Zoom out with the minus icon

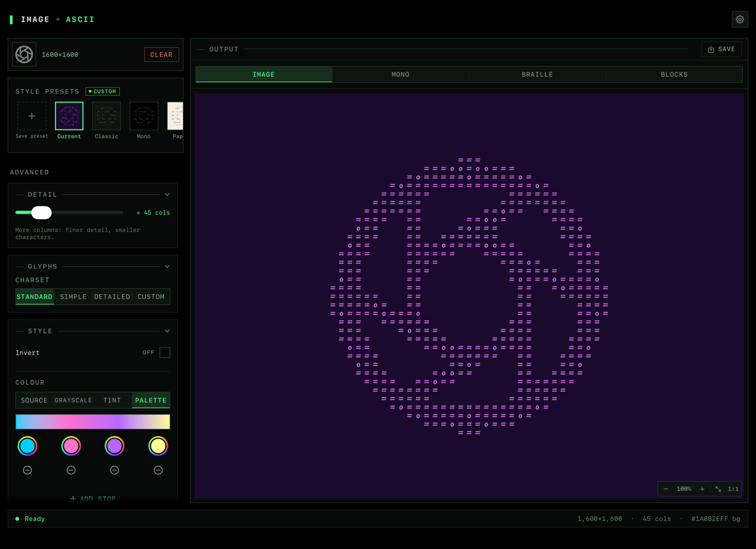coord(666,489)
